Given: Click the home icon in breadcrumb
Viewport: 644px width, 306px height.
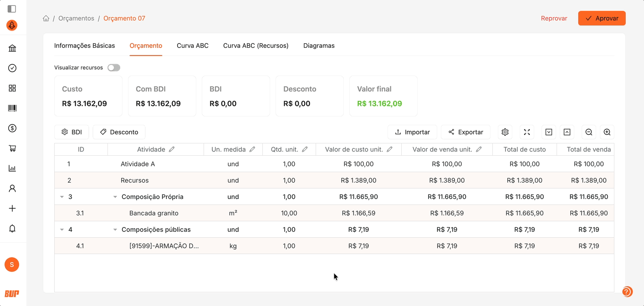Looking at the screenshot, I should (46, 19).
